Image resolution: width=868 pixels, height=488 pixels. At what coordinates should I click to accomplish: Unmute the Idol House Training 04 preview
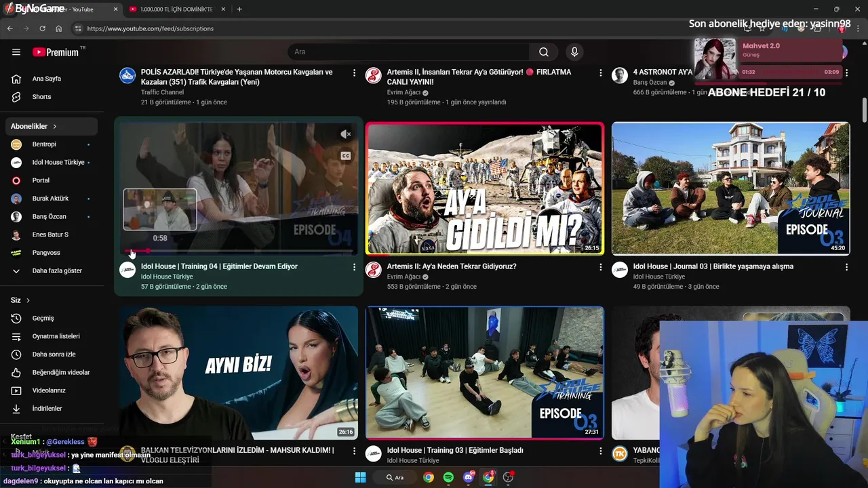click(345, 134)
